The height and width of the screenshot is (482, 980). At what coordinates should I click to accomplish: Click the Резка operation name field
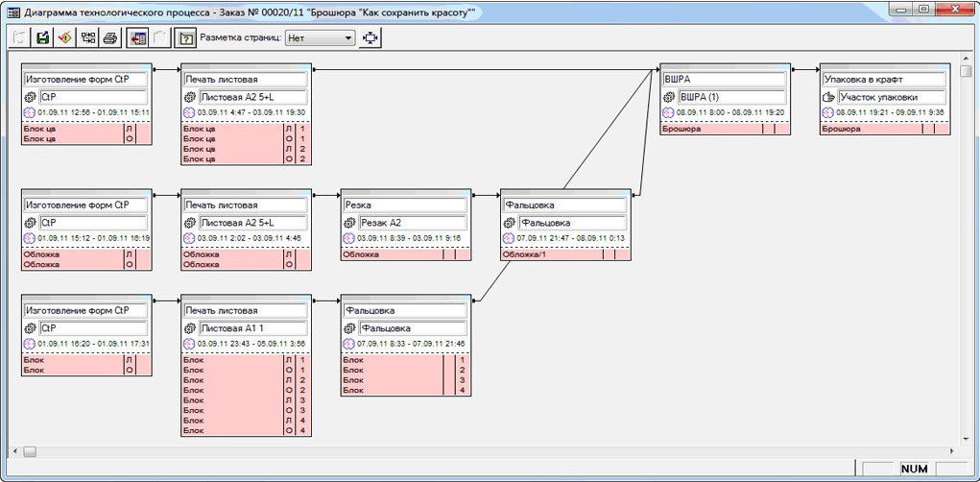click(404, 205)
